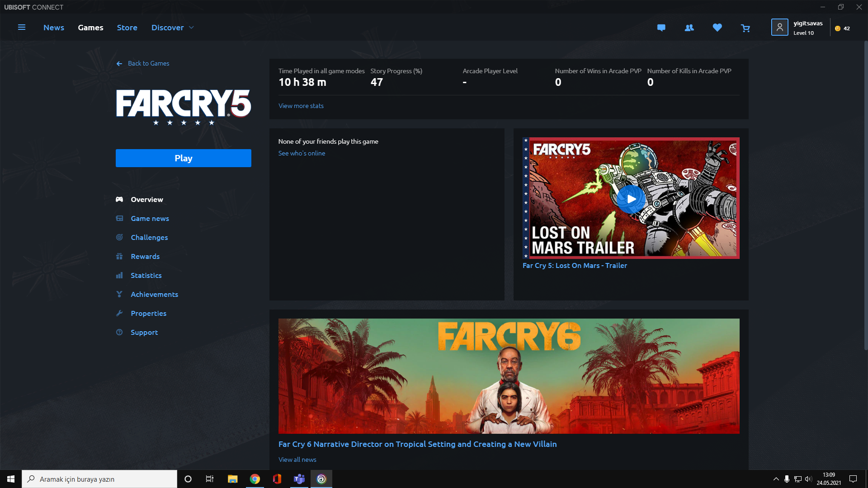
Task: Open the game Properties page
Action: [x=148, y=313]
